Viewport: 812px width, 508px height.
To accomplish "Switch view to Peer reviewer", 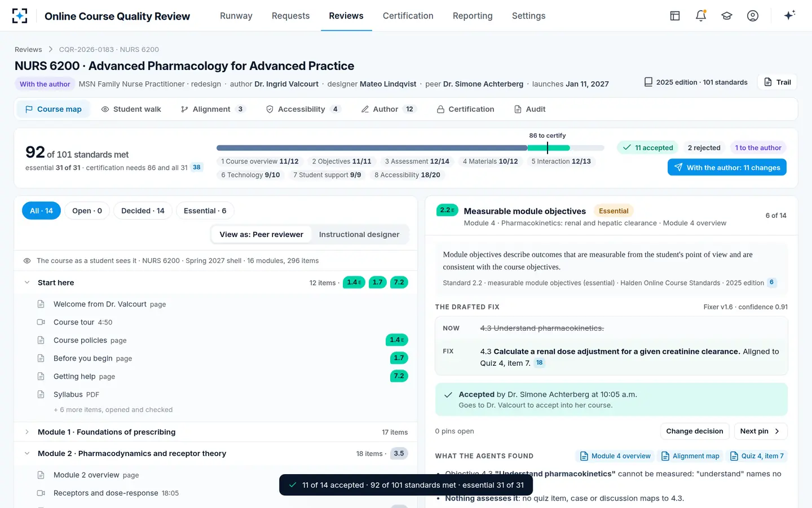I will click(261, 234).
